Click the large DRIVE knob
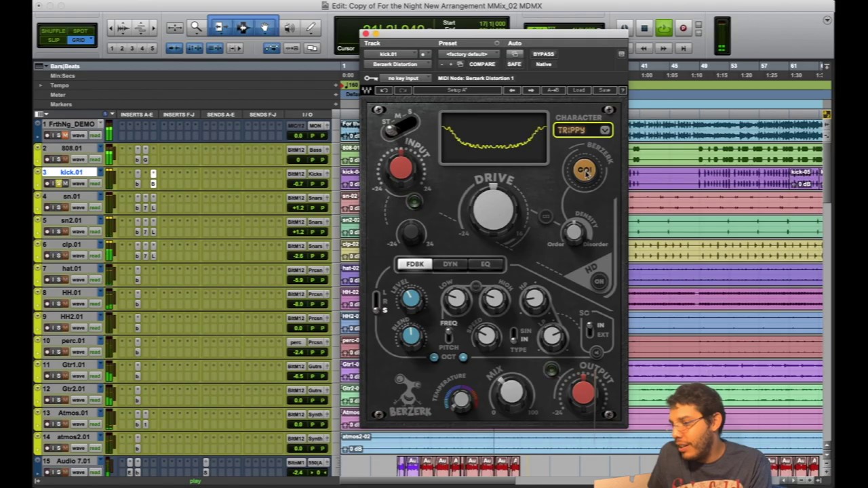Screen dimensions: 868x488 [x=494, y=211]
